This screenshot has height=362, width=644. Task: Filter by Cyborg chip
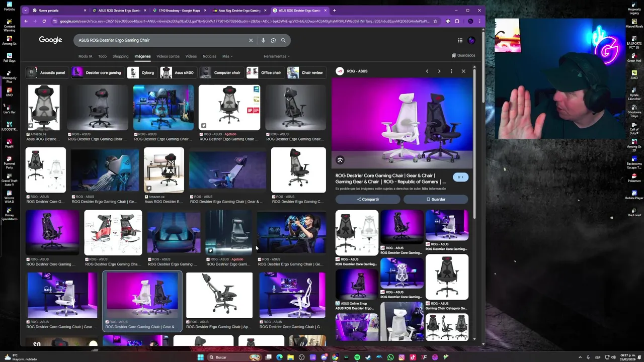141,72
